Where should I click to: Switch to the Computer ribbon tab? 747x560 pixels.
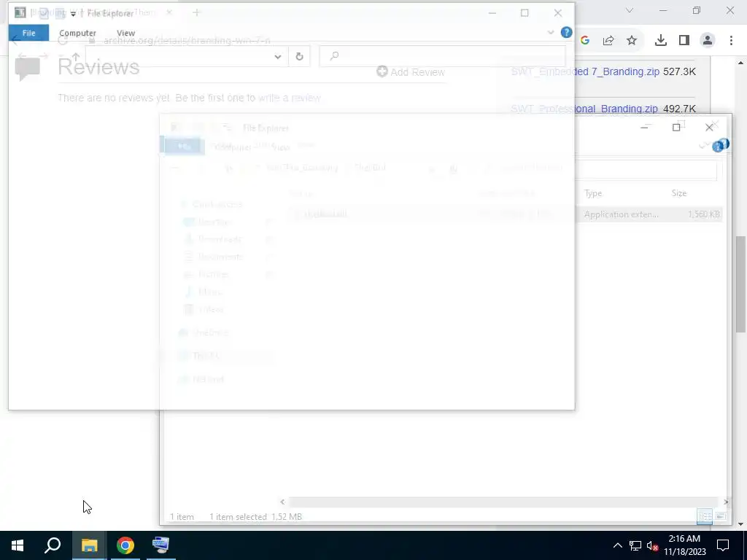point(77,33)
